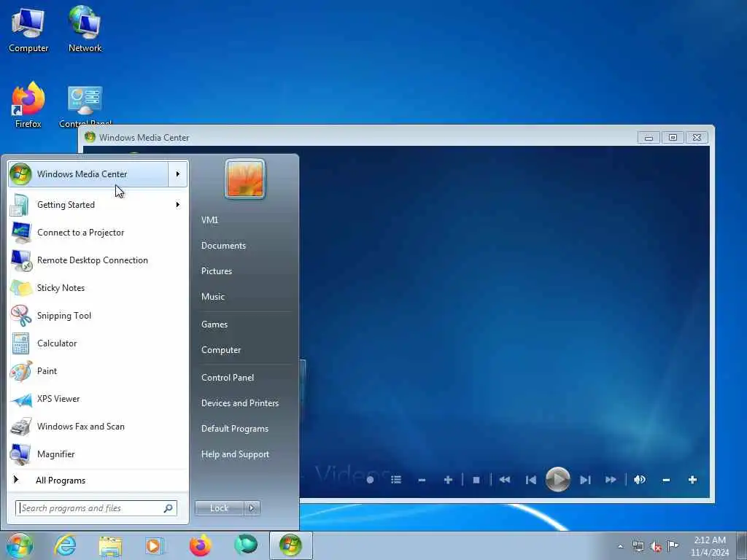Screen dimensions: 747x560
Task: Open Windows Media Player on taskbar
Action: [154, 545]
